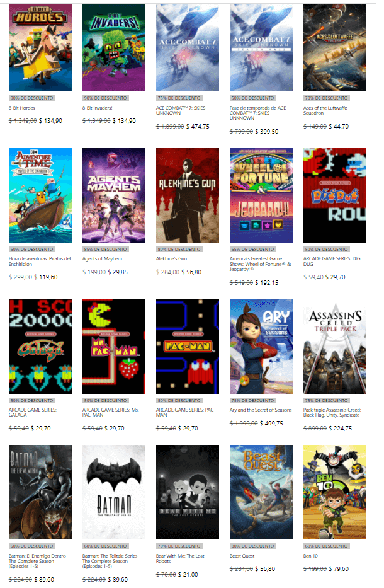Click the ACE COMBAT 7: SKIES UNKNOWN title link
384x588 pixels.
tap(181, 110)
